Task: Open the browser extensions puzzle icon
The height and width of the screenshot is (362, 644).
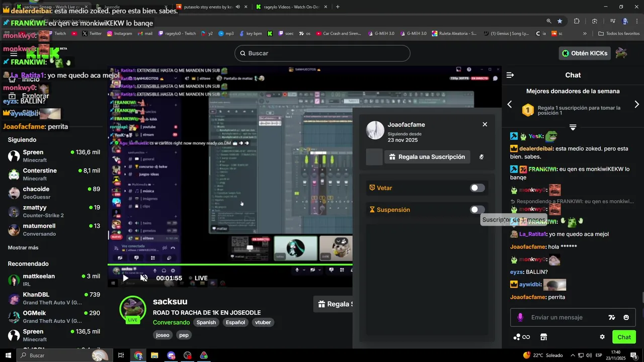Action: tap(577, 21)
